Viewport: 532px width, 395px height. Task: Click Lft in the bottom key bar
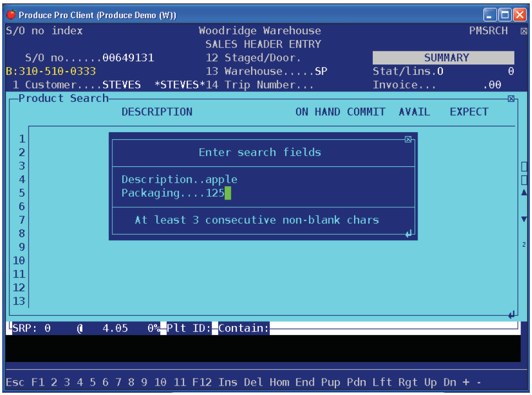point(382,382)
